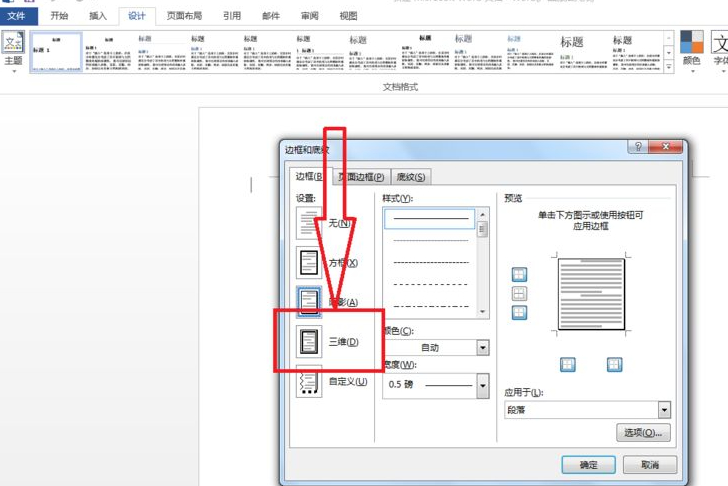Click the dialog help question mark icon
The width and height of the screenshot is (728, 486).
(x=637, y=147)
